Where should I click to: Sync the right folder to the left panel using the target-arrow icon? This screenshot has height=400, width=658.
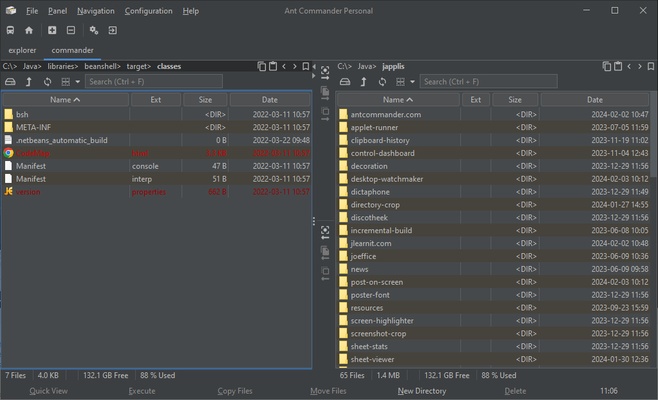[325, 232]
